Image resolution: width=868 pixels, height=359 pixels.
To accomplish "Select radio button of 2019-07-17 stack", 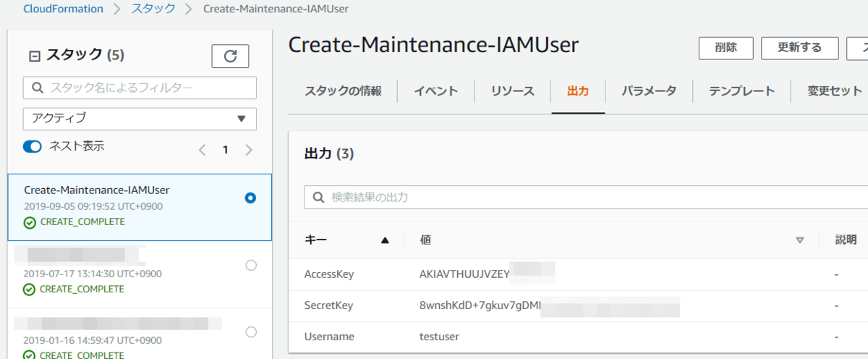I will [251, 265].
